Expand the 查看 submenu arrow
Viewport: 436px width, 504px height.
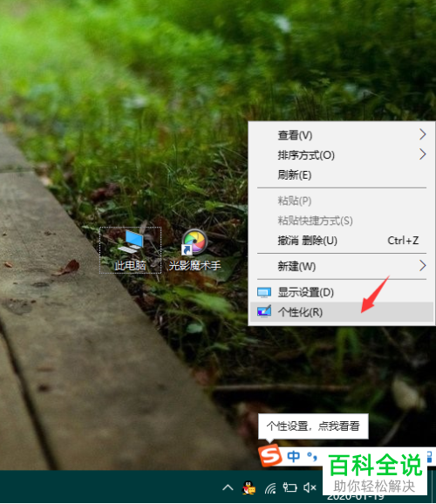pos(423,134)
